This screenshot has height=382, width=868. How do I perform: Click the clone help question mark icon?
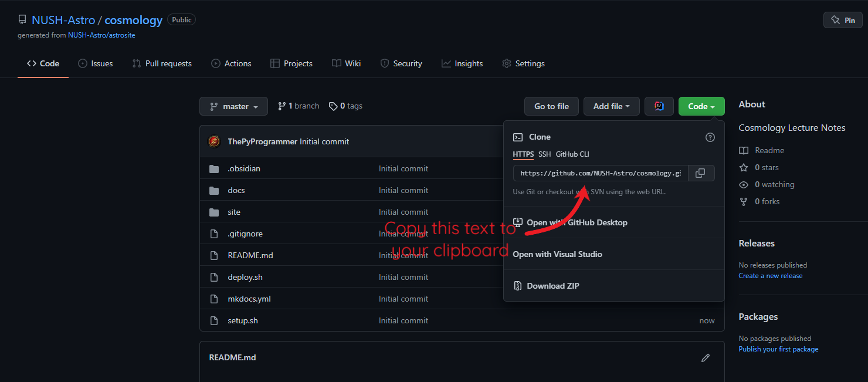click(x=710, y=137)
